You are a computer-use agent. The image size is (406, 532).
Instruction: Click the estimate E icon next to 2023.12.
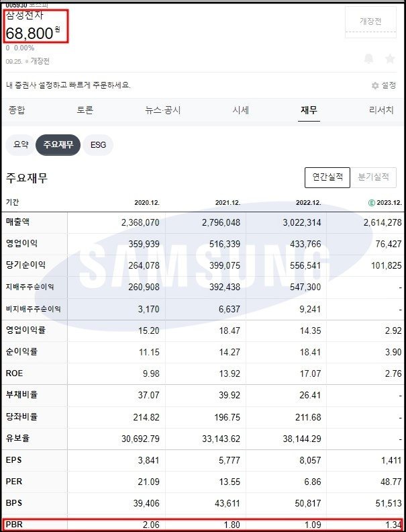coord(371,203)
